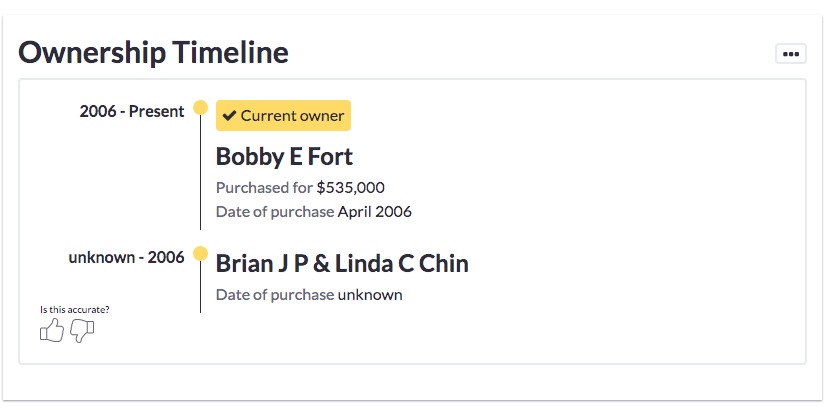Click the $535,000 purchase price

click(350, 187)
